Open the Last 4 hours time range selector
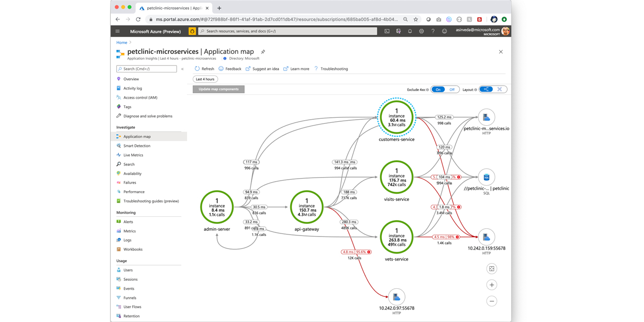Screen dimensions: 644x322 coord(205,79)
